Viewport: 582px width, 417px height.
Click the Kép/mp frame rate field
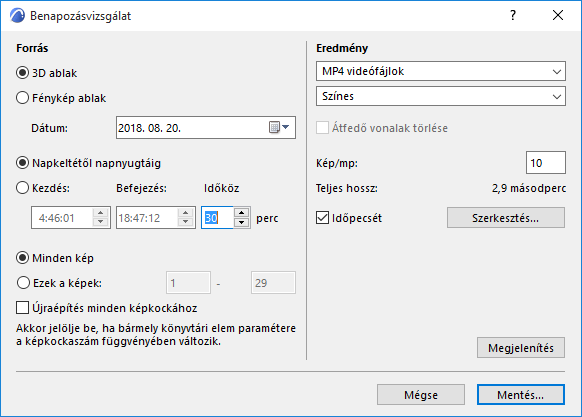coord(546,163)
